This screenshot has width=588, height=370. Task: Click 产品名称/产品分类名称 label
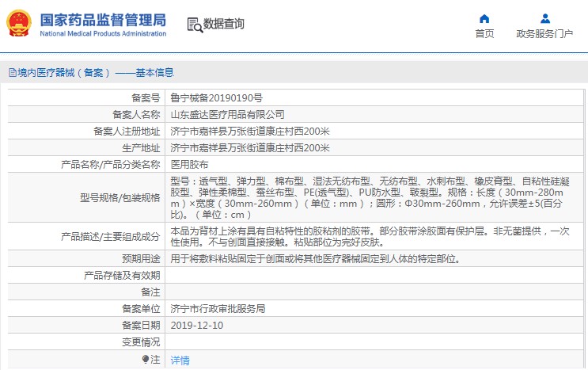(110, 164)
